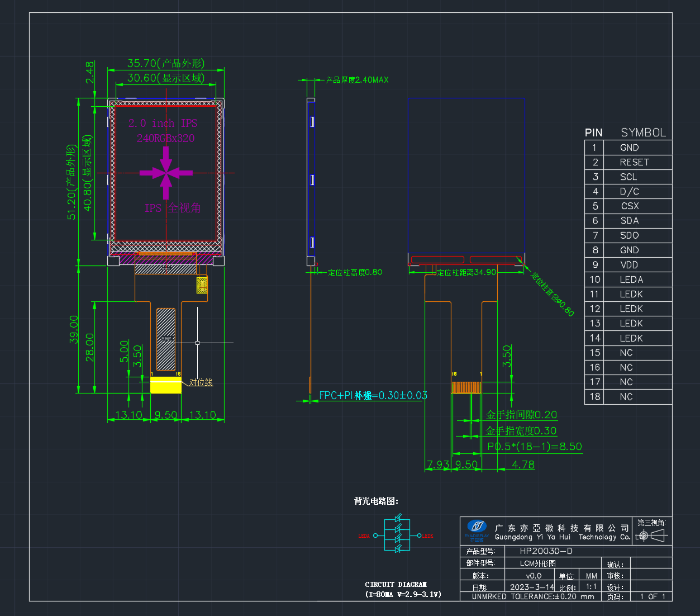Click the third-angle projection symbol
Viewport: 700px width, 616px height.
tap(652, 536)
